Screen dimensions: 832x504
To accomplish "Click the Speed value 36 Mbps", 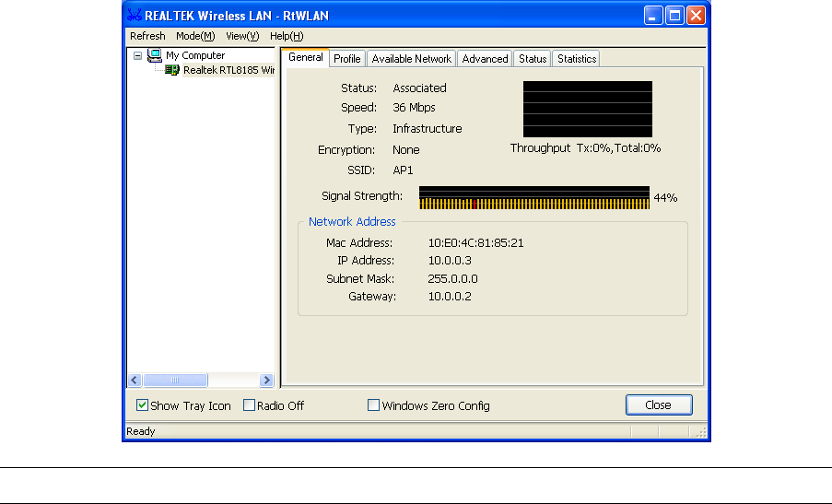I will tap(414, 108).
